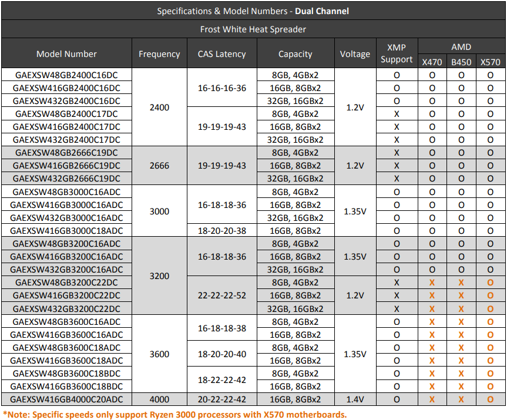Click the 22-22-22-52 latency cell
Image resolution: width=507 pixels, height=420 pixels.
222,295
